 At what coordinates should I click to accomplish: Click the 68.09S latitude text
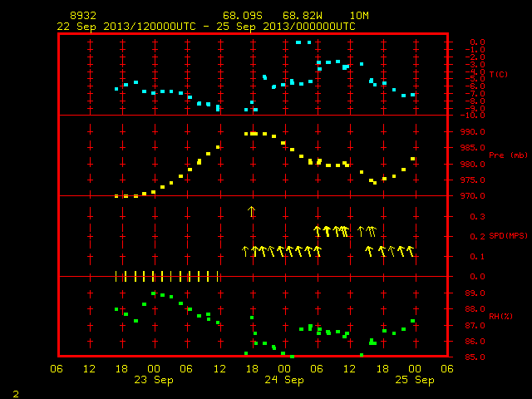[x=242, y=16]
